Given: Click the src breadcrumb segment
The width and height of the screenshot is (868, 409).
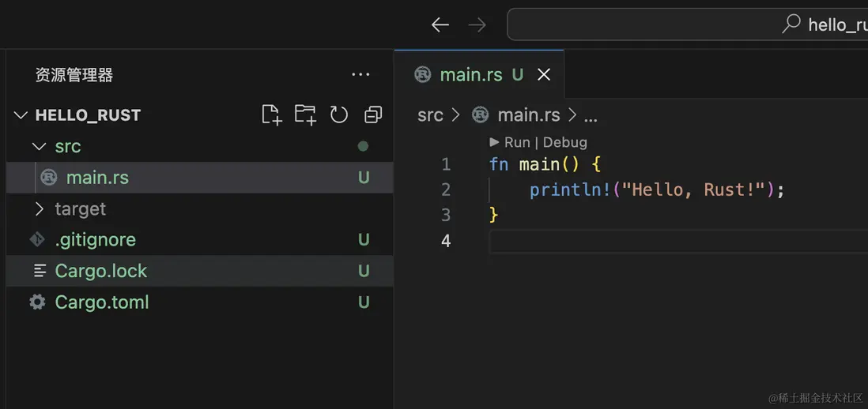Looking at the screenshot, I should click(x=430, y=115).
